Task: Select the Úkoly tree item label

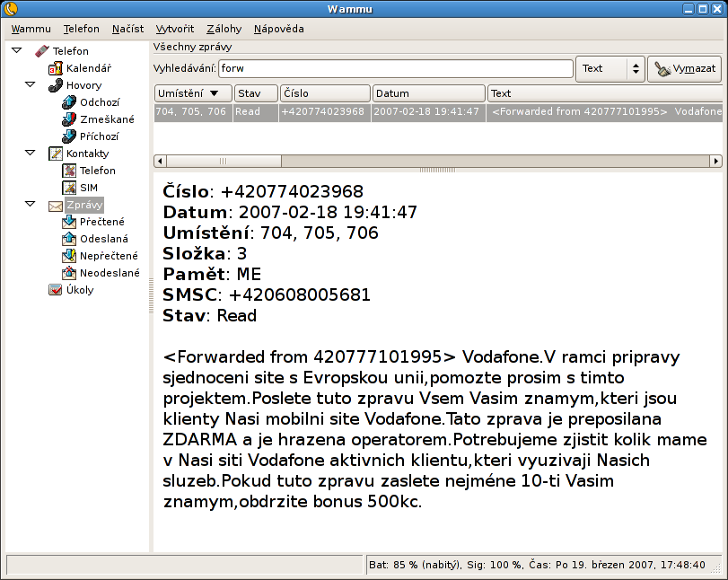Action: pos(80,290)
